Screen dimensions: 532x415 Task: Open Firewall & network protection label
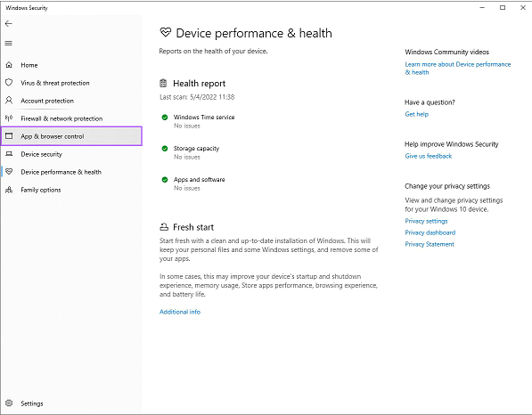point(61,118)
